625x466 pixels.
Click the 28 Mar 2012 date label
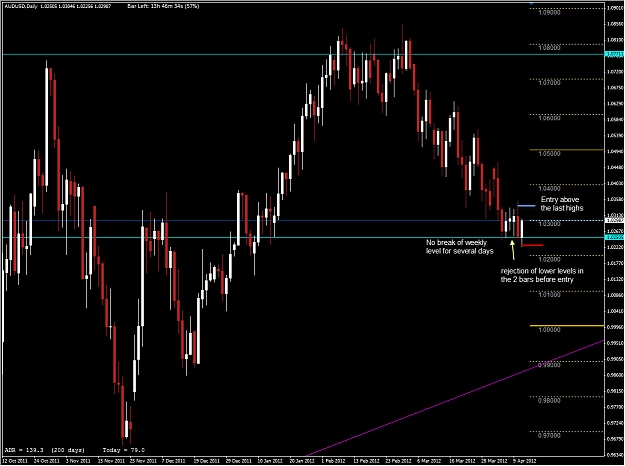pyautogui.click(x=492, y=460)
